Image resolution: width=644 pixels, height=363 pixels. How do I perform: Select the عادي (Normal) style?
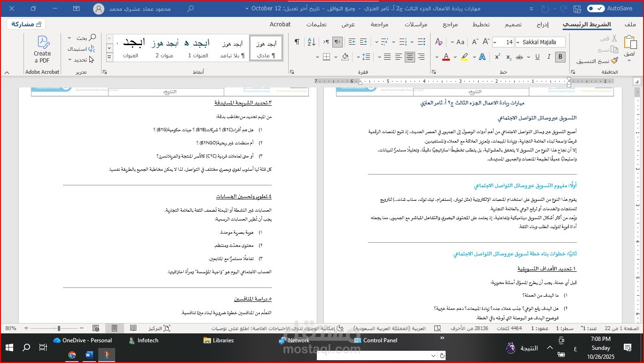pyautogui.click(x=266, y=49)
